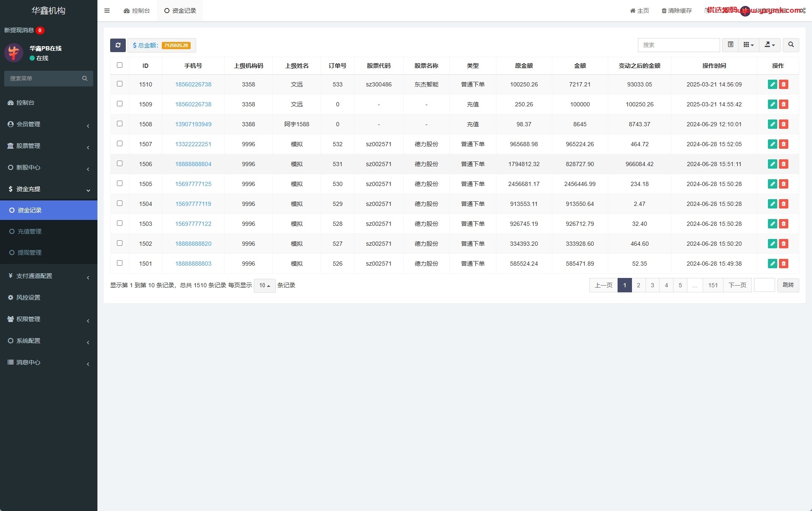Expand the 新股中心 sidebar menu
This screenshot has width=812, height=511.
[x=49, y=167]
